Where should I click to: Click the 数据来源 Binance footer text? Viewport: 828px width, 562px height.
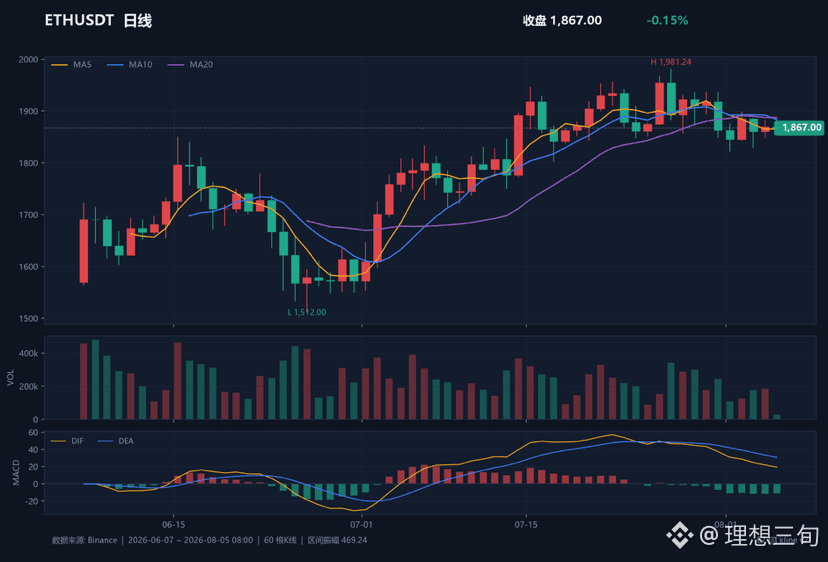(84, 540)
